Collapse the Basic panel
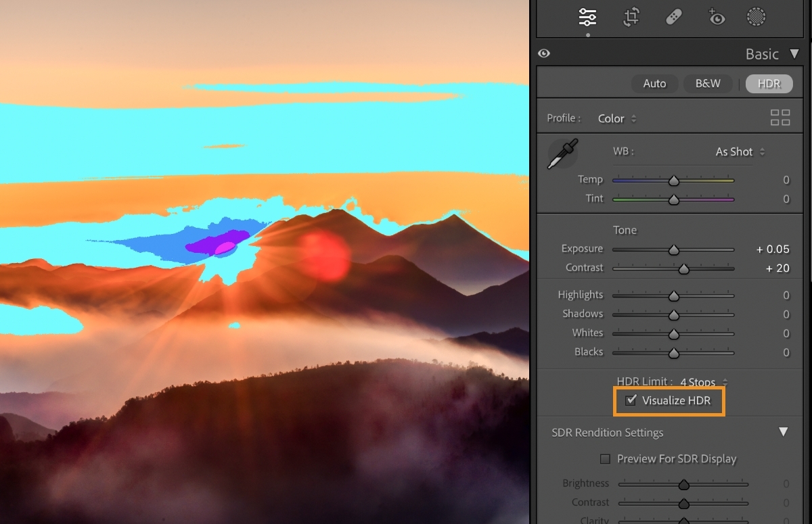The width and height of the screenshot is (812, 524). click(793, 53)
